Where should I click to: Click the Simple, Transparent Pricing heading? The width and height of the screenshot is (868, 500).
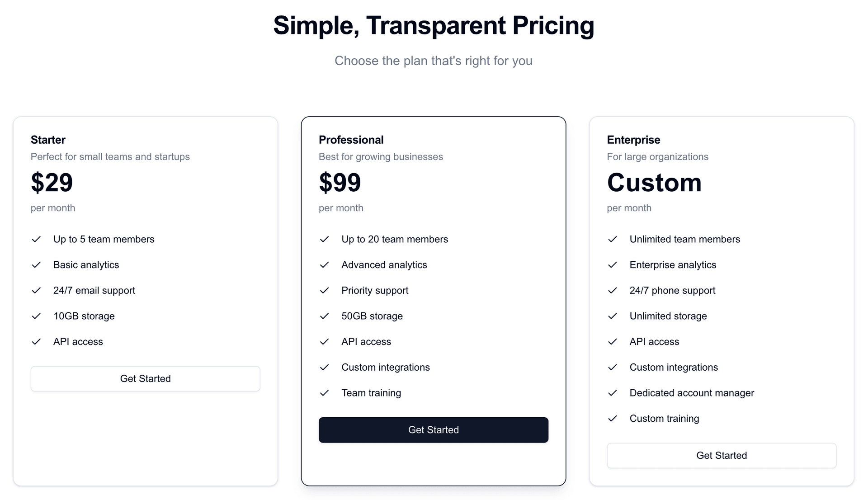point(433,25)
